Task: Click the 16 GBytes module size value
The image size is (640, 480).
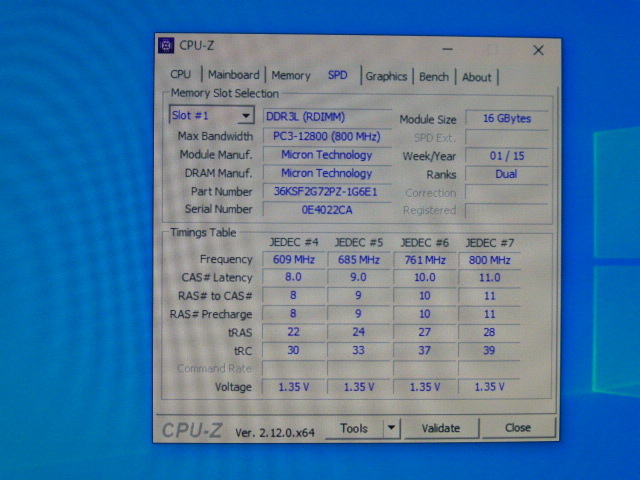Action: 507,118
